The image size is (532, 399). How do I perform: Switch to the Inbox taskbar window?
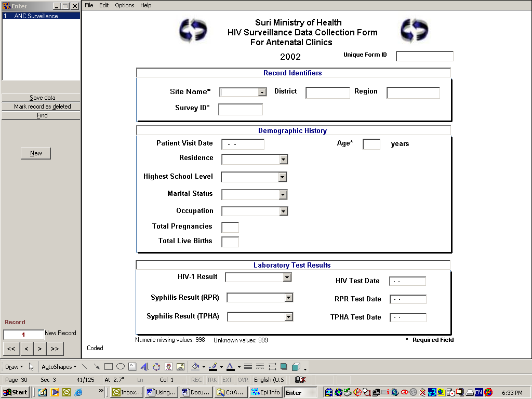click(127, 392)
